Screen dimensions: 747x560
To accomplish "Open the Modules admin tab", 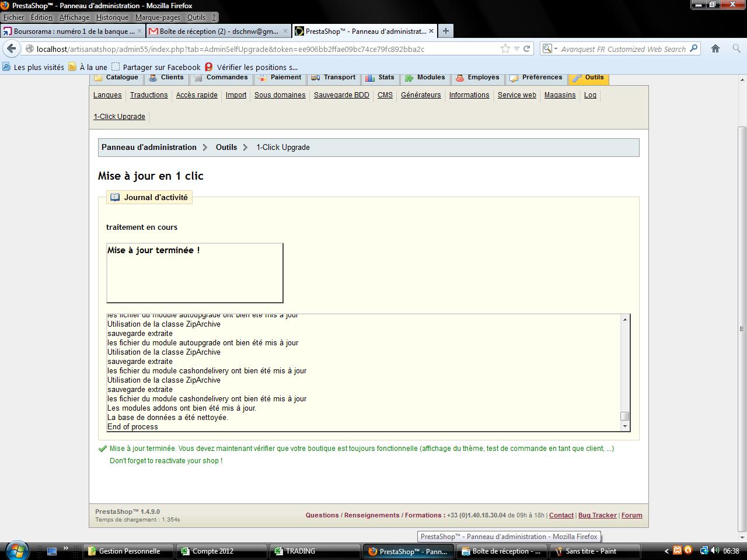I will 425,78.
